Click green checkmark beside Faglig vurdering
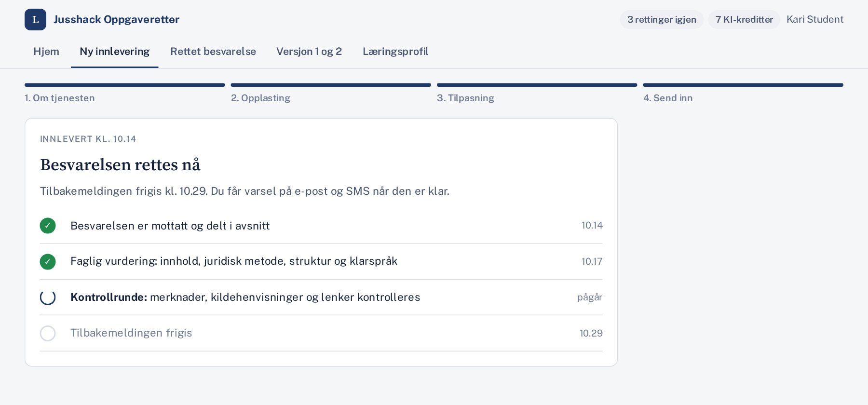Image resolution: width=868 pixels, height=405 pixels. (48, 262)
